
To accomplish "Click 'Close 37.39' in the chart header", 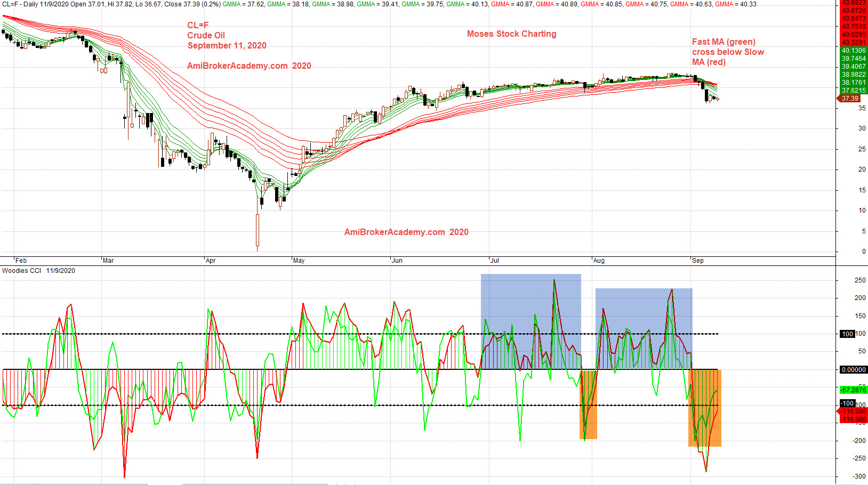I will tap(182, 4).
